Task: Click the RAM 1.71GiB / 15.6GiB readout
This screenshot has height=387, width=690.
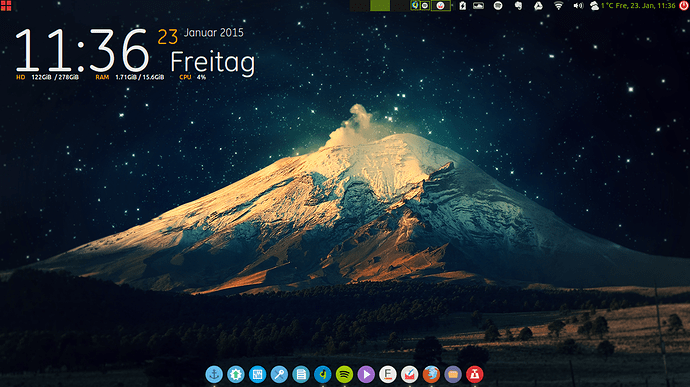Action: tap(130, 77)
